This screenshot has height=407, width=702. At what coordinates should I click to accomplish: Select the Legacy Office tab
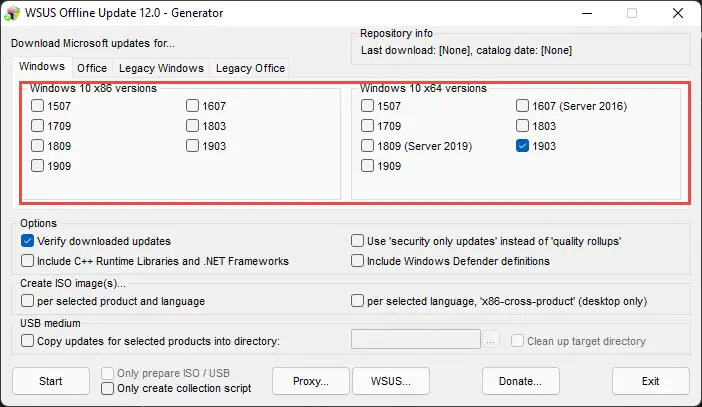pyautogui.click(x=250, y=68)
